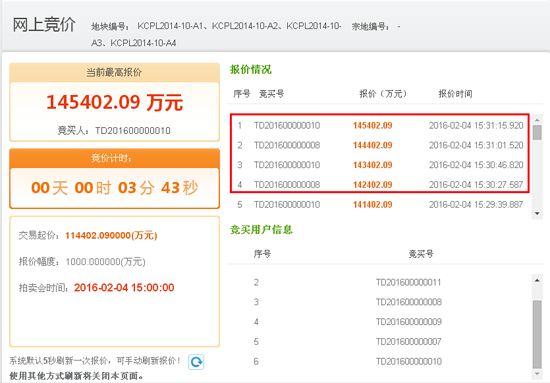550x383 pixels.
Task: Click the 当前最高报价 panel header
Action: (114, 73)
